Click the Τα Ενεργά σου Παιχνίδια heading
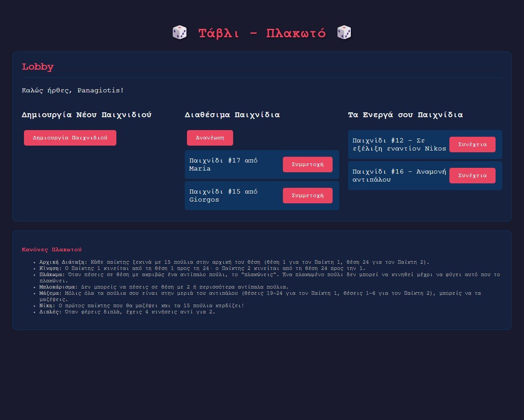This screenshot has width=524, height=420. click(x=405, y=115)
